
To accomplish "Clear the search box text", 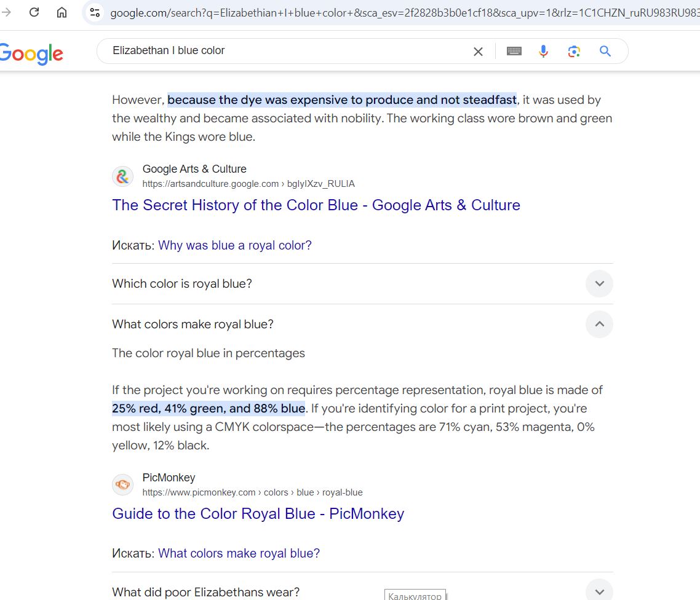I will 478,52.
